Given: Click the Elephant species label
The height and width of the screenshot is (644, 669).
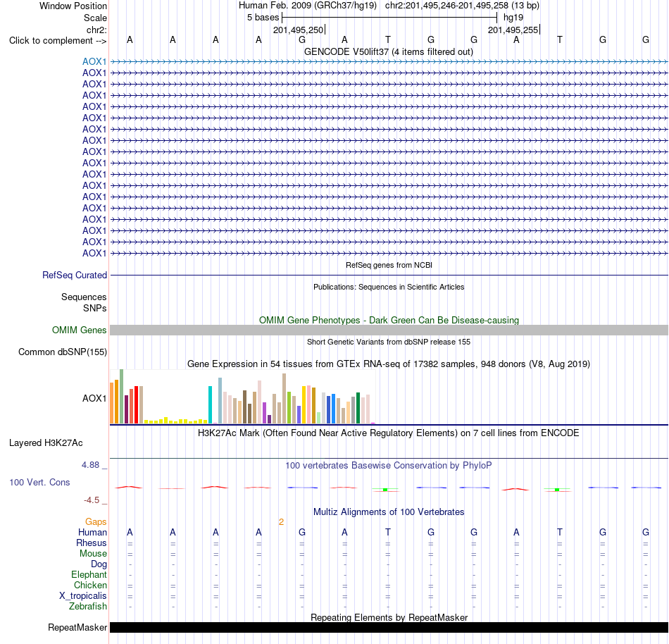Looking at the screenshot, I should tap(89, 575).
